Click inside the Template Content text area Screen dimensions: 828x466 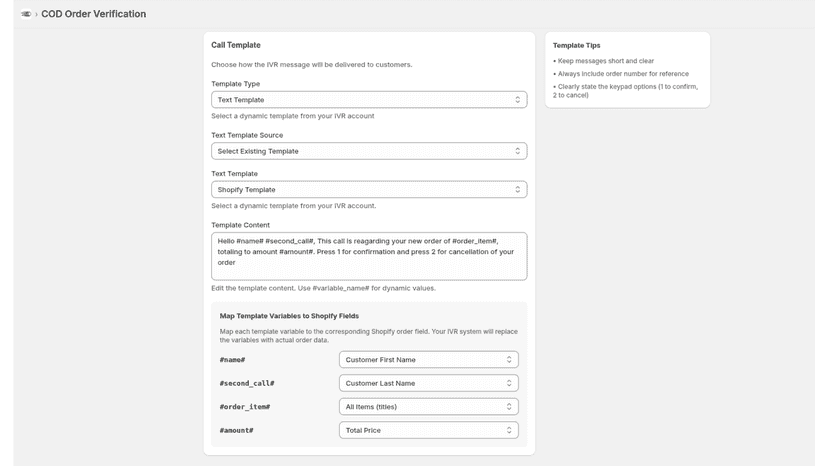tap(369, 256)
